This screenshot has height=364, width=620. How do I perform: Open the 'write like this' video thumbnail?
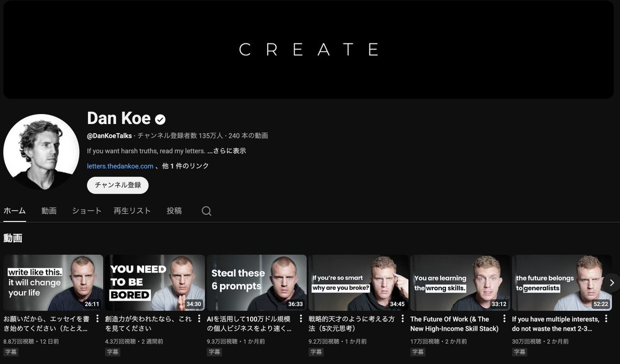pos(53,282)
